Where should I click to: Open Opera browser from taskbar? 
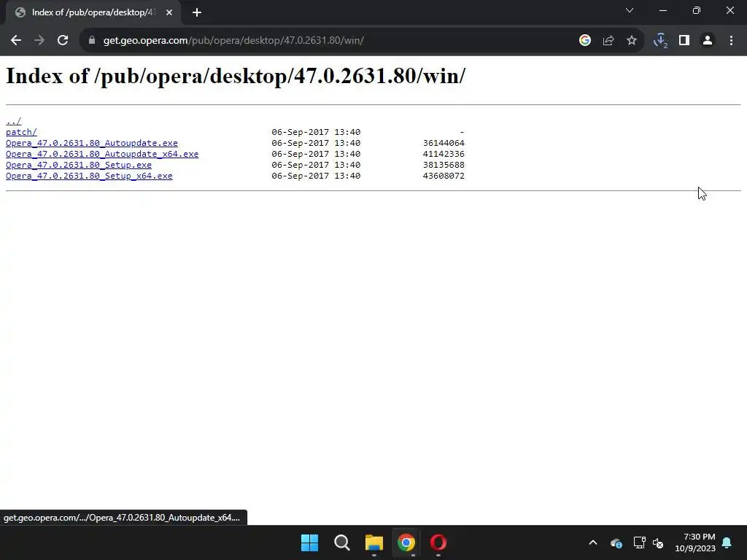438,542
